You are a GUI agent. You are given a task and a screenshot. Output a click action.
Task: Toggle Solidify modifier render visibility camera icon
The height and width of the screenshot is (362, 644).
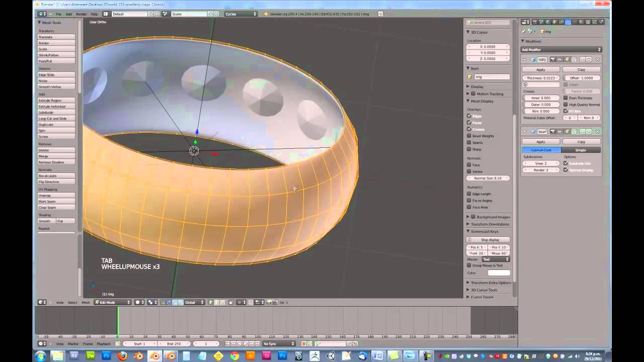pyautogui.click(x=553, y=59)
